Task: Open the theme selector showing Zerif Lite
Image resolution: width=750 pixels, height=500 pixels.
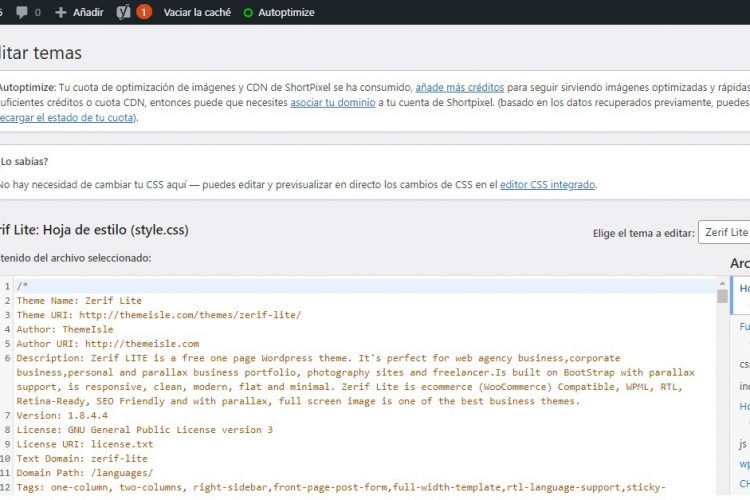Action: [724, 232]
